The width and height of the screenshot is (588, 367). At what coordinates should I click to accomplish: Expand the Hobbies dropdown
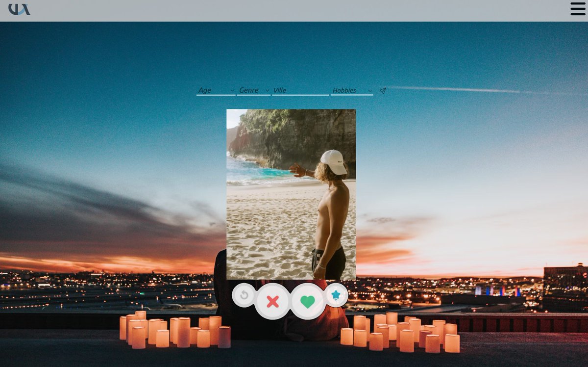tap(352, 90)
